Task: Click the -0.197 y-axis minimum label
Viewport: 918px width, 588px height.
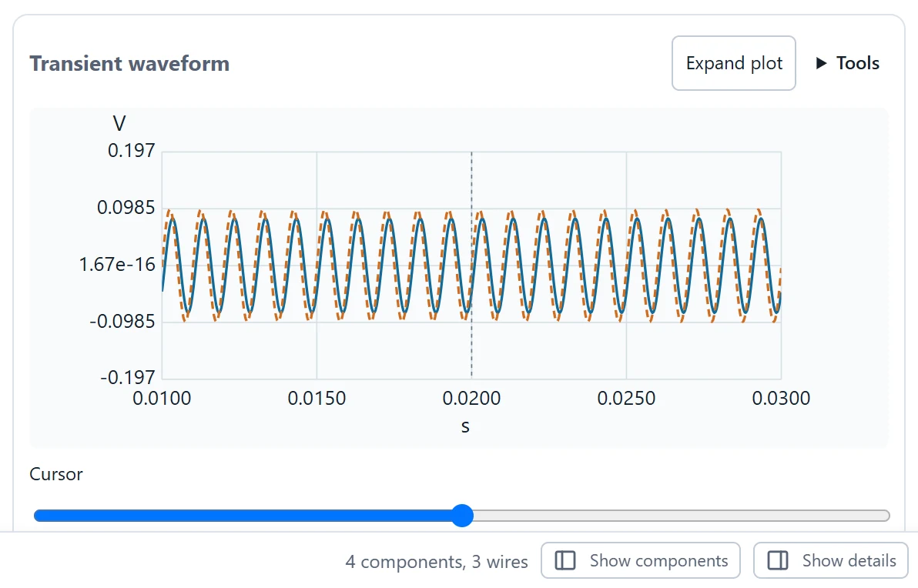Action: point(128,377)
